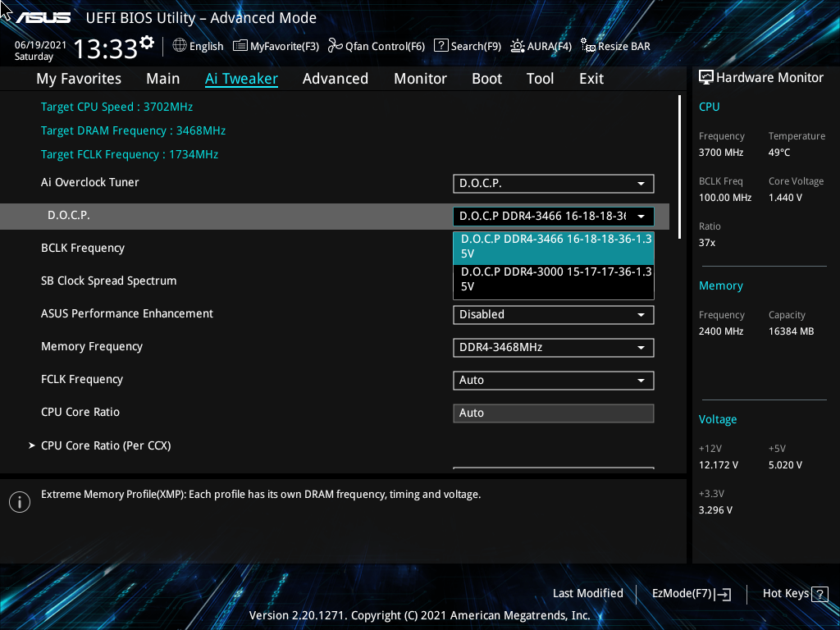Open the Ai Overclock Tuner dropdown
This screenshot has width=840, height=630.
coord(553,183)
